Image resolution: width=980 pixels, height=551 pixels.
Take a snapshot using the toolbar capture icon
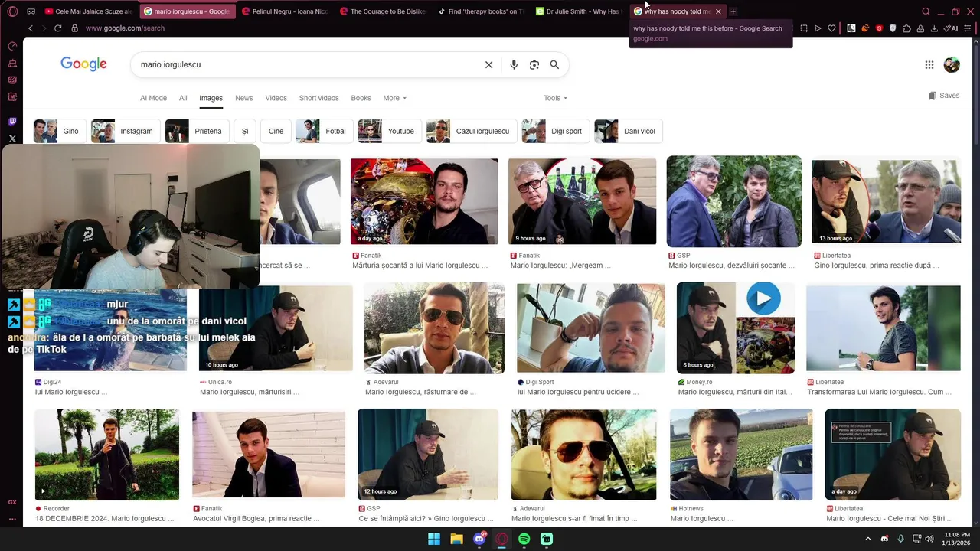pos(804,28)
